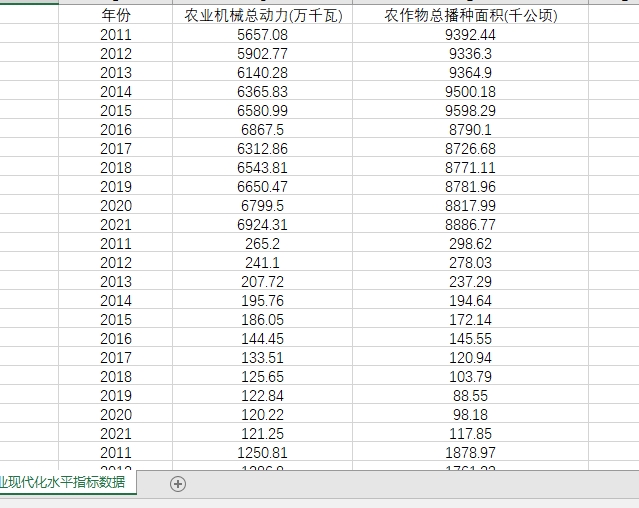Click cell containing 120.22
Viewport: 639px width, 508px height.
point(262,415)
